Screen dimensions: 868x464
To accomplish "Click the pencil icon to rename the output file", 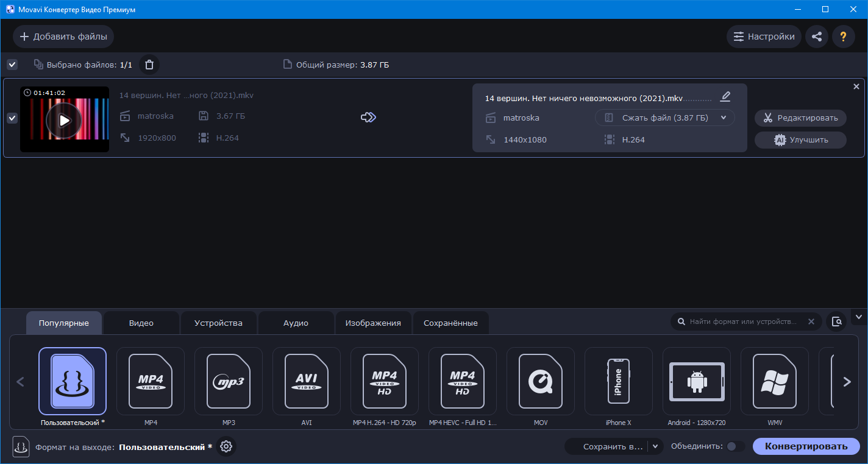I will click(725, 97).
